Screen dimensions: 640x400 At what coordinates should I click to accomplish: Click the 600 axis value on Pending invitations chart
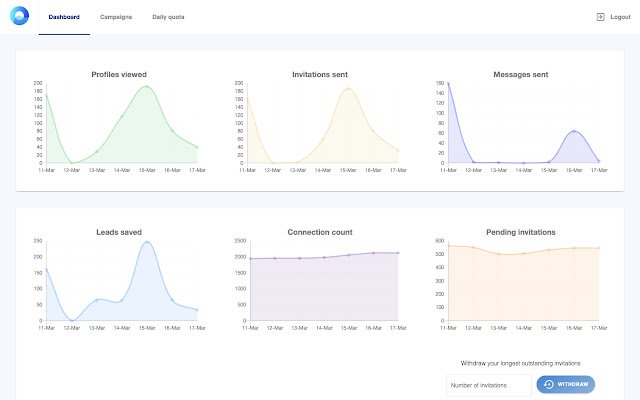440,240
